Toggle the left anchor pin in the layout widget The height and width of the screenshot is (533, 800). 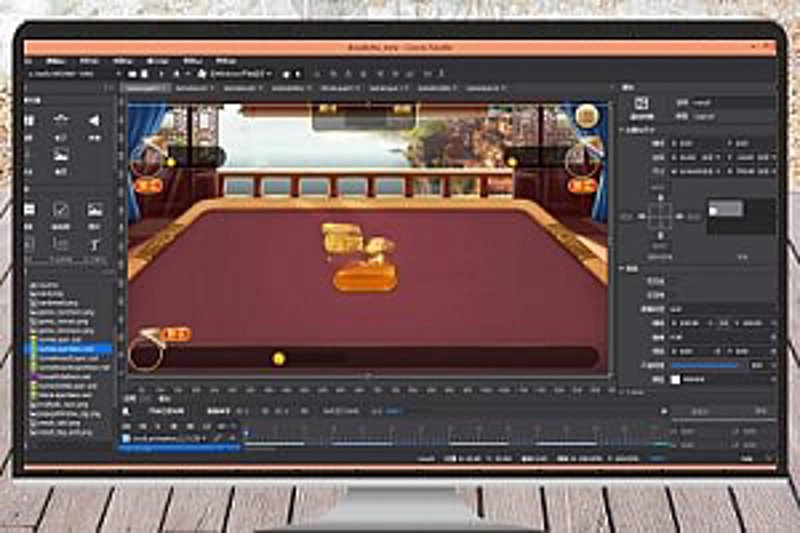point(642,217)
